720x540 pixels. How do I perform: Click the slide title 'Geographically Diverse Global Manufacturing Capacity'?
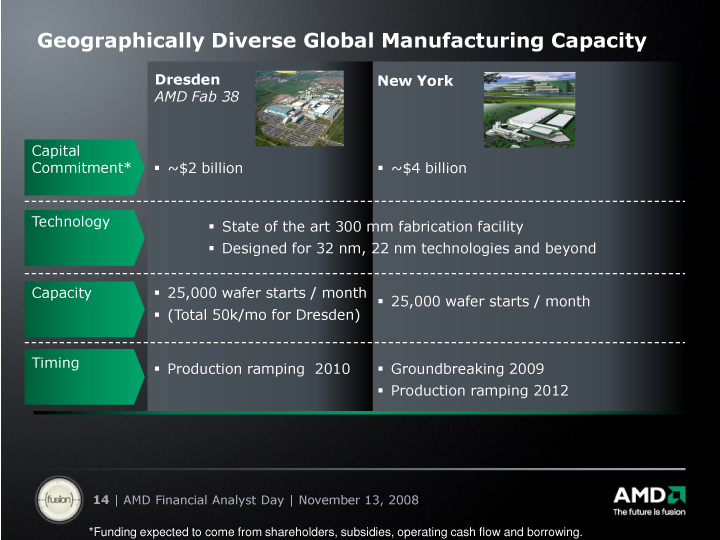[342, 41]
